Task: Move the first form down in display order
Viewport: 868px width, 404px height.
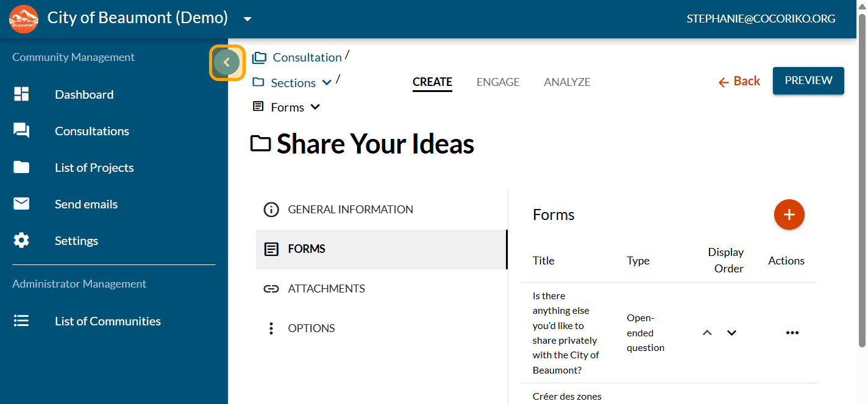Action: click(x=732, y=333)
